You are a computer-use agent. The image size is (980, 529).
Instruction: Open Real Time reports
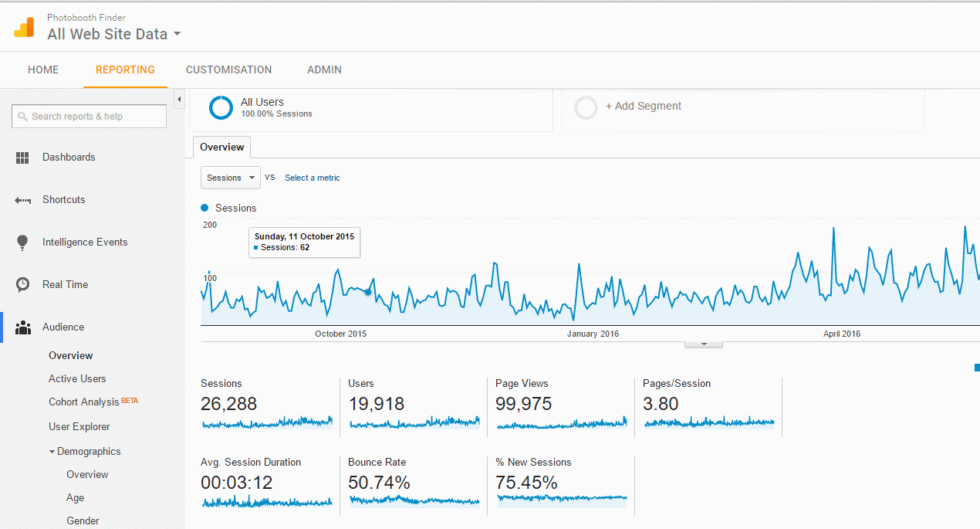(x=66, y=284)
